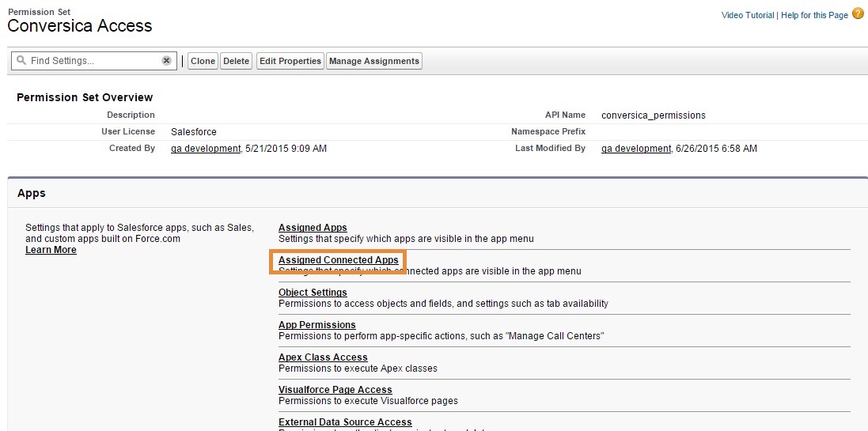Open App Permissions
The width and height of the screenshot is (868, 431).
pos(317,325)
